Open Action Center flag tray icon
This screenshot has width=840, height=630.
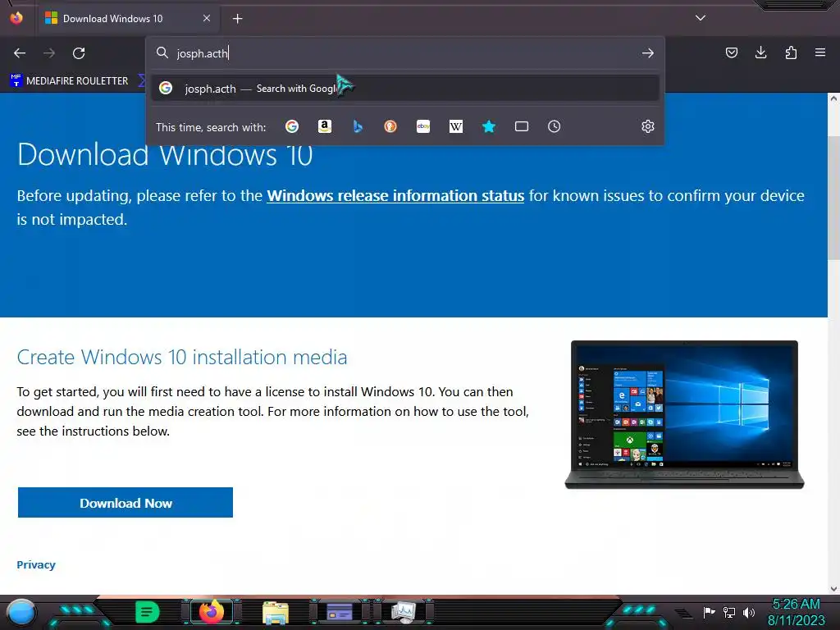click(x=710, y=612)
